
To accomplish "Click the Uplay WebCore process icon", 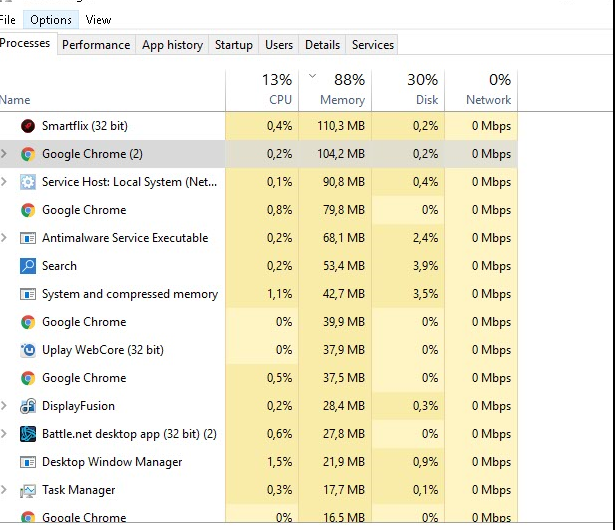I will pos(28,350).
